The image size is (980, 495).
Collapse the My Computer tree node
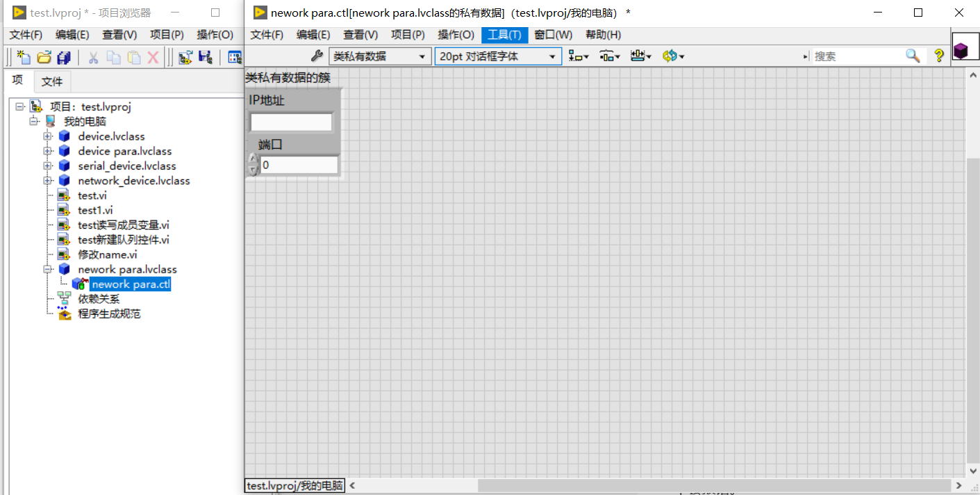(34, 122)
